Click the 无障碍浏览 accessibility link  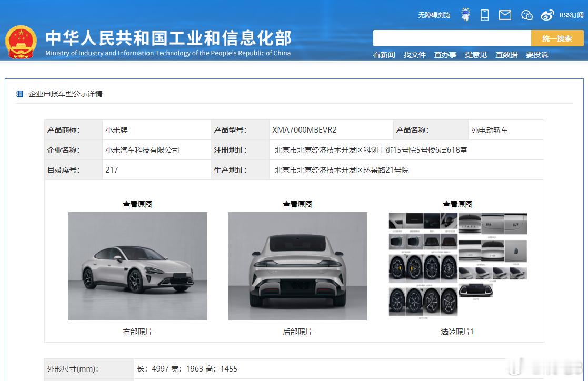click(434, 15)
